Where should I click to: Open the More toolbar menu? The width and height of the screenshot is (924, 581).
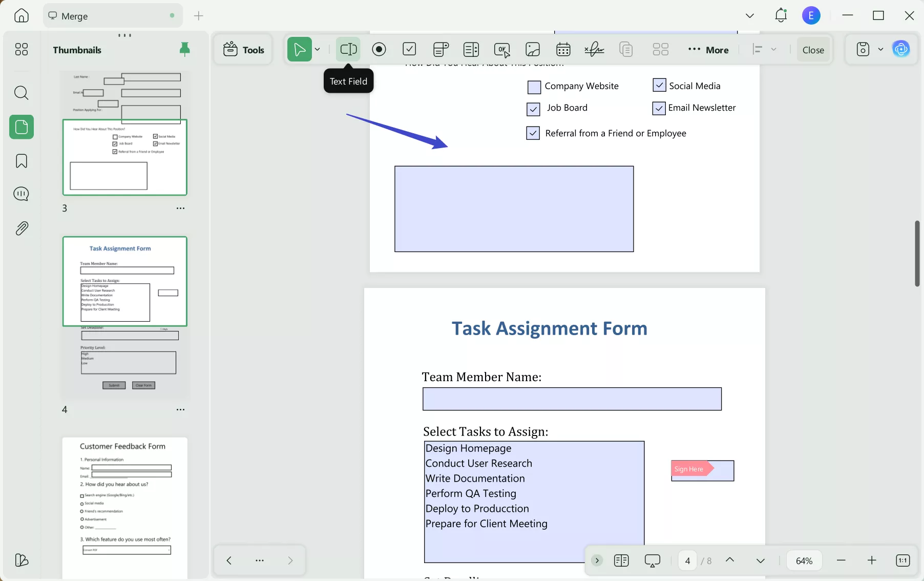[709, 49]
